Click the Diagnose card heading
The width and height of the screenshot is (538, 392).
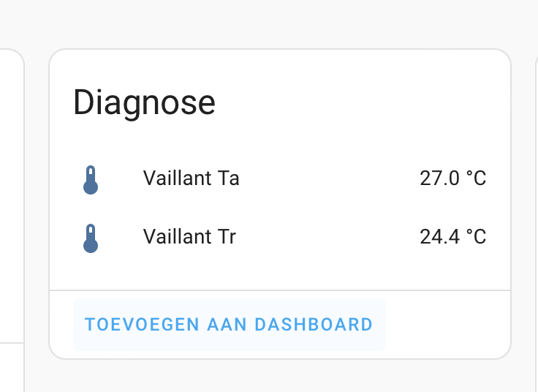(x=144, y=102)
